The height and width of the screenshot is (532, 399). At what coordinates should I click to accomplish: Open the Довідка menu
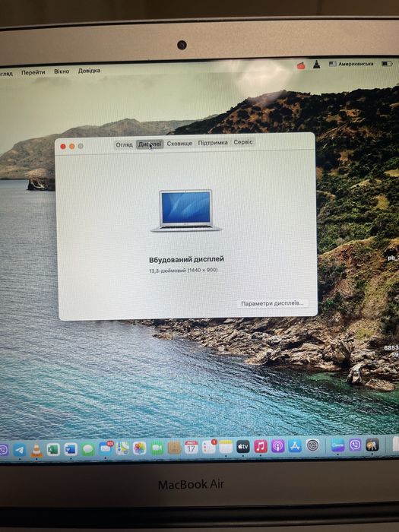point(89,71)
